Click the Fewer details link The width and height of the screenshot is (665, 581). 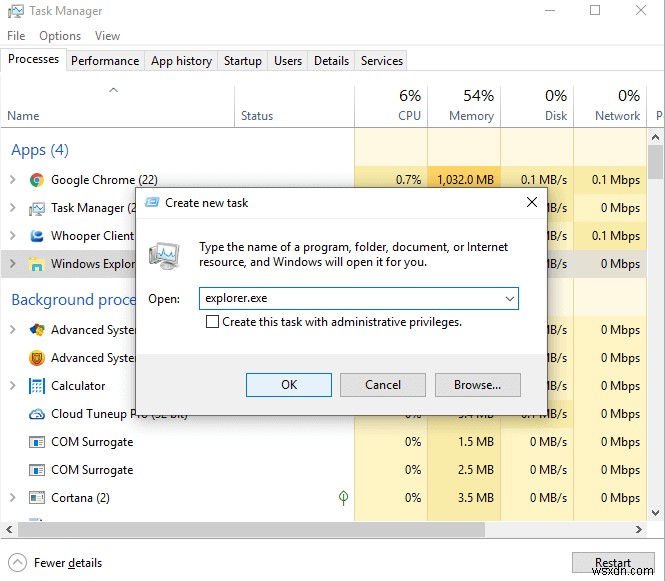coord(68,563)
